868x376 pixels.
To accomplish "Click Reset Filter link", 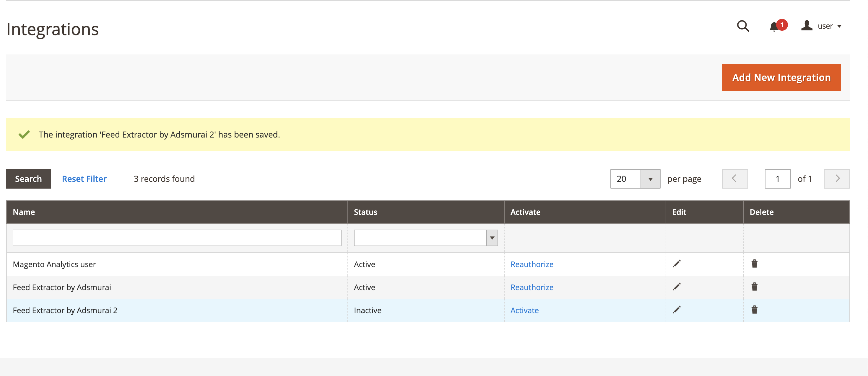I will [x=84, y=179].
